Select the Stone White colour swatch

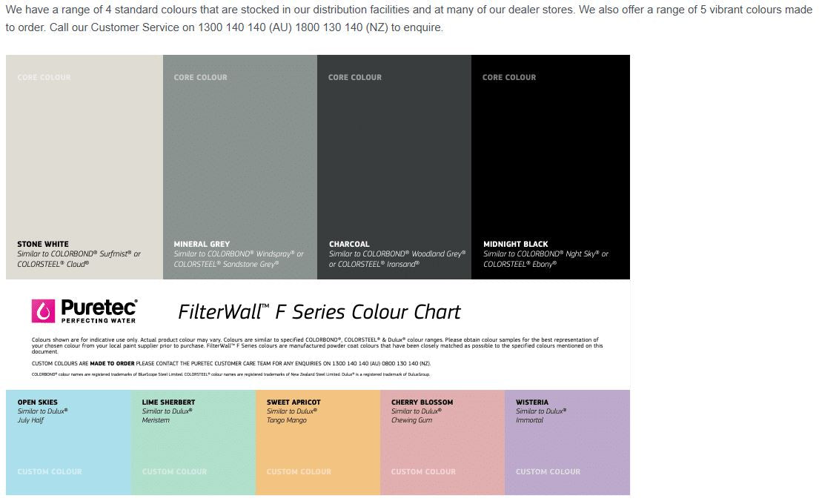[x=84, y=163]
